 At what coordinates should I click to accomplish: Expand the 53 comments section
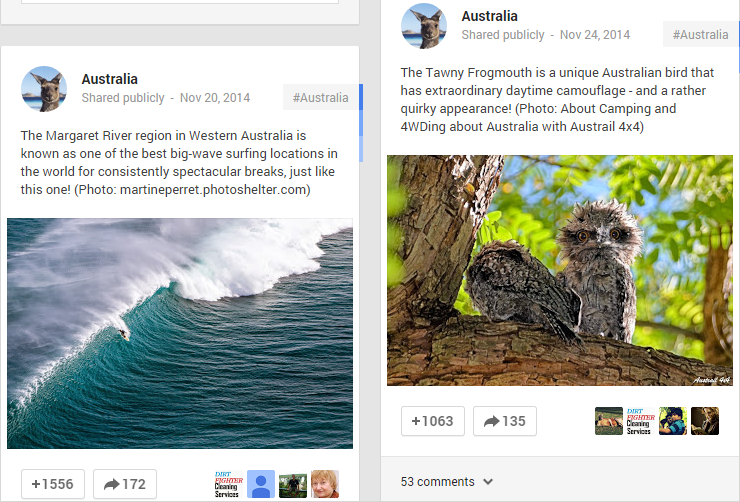click(x=437, y=482)
